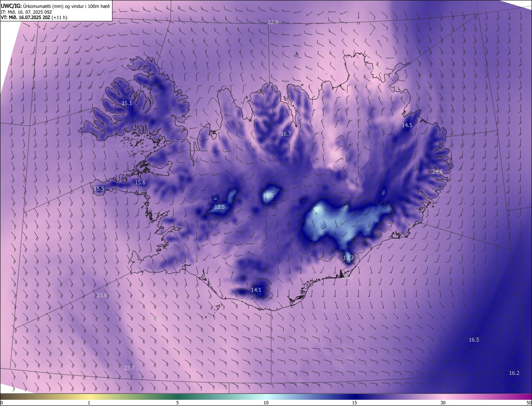
Task: Click the 22.8 value on the map
Action: pyautogui.click(x=273, y=22)
